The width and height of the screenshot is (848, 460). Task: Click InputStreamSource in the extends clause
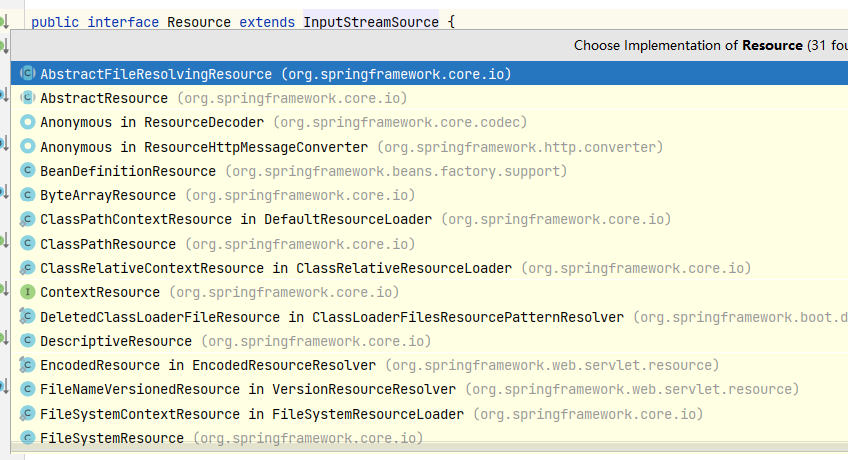point(371,22)
